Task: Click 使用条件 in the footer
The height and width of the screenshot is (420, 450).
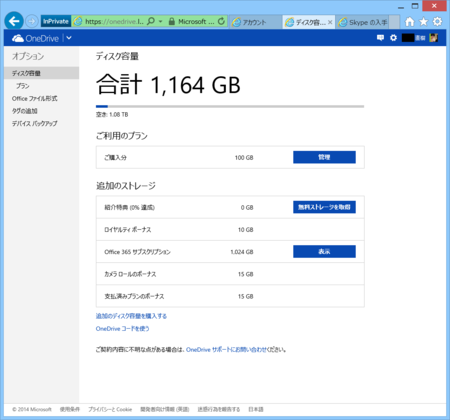Action: [x=70, y=409]
